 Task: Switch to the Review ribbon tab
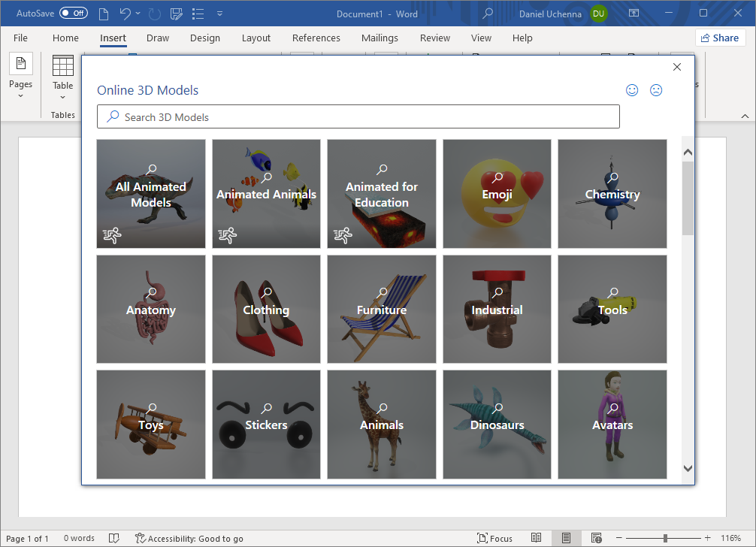point(434,38)
